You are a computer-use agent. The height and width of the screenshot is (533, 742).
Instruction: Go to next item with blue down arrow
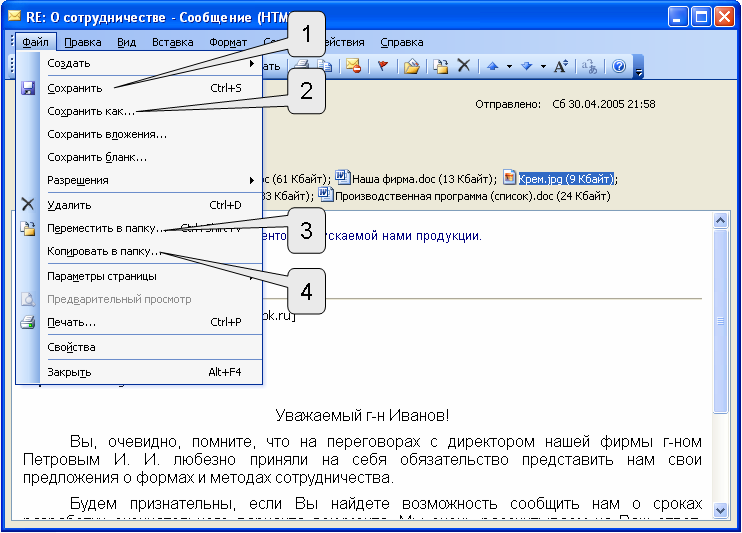coord(526,66)
